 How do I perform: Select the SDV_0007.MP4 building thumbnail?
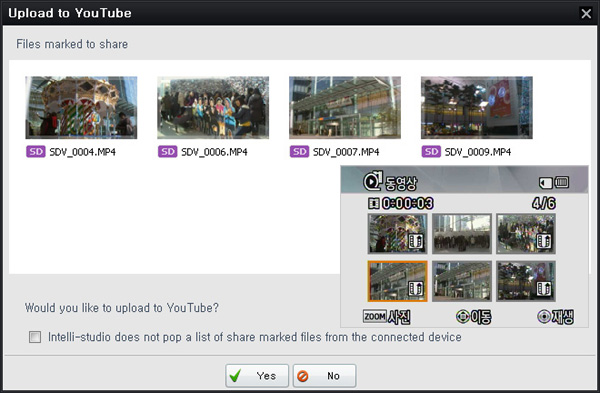[x=345, y=108]
